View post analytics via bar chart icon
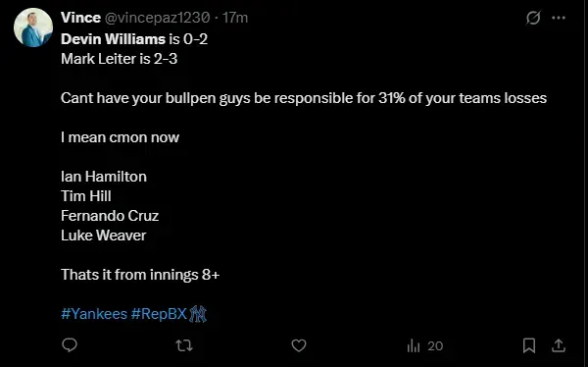This screenshot has height=367, width=588. click(x=414, y=345)
